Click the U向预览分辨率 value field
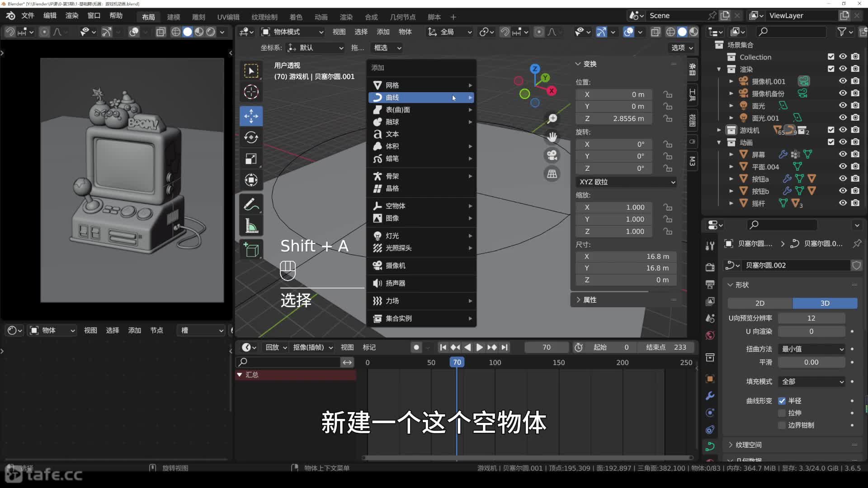This screenshot has width=868, height=488. (x=811, y=318)
